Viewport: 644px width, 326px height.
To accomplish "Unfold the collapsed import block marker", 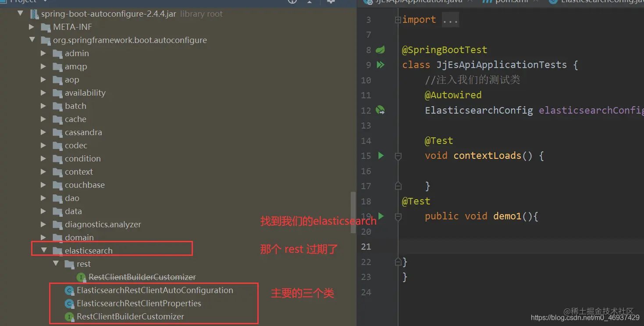I will 398,20.
